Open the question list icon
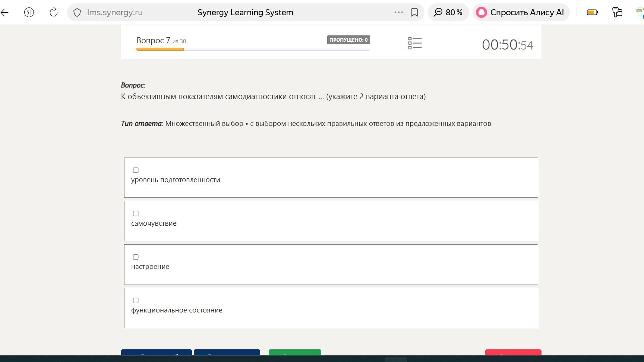The width and height of the screenshot is (644, 362). tap(415, 43)
